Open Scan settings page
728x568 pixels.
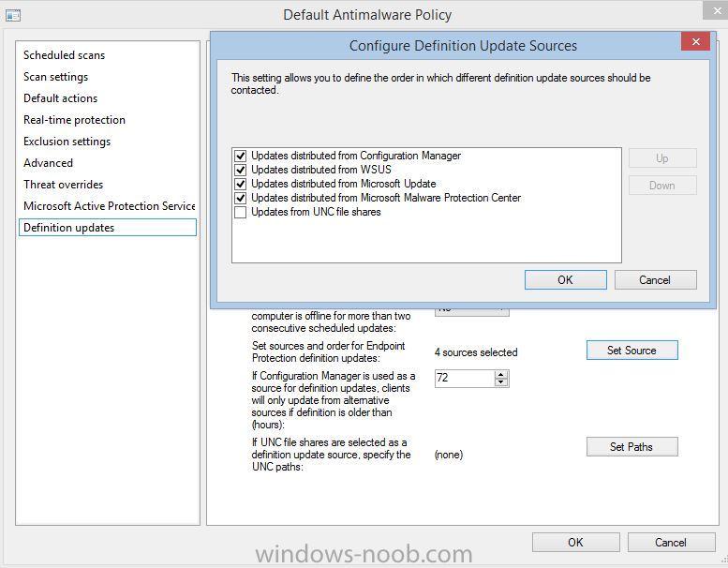tap(55, 77)
